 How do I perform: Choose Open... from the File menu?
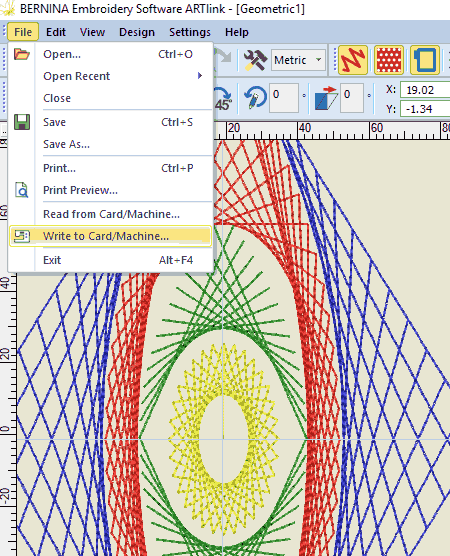(111, 54)
